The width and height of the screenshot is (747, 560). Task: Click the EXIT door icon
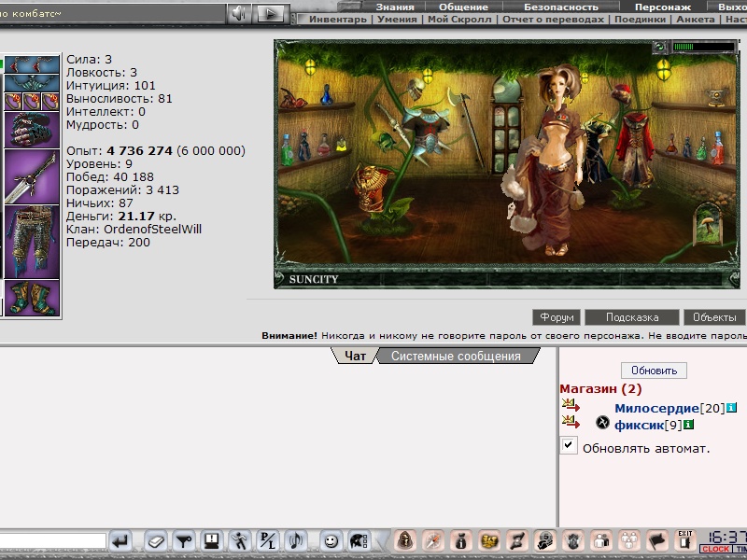(x=684, y=540)
